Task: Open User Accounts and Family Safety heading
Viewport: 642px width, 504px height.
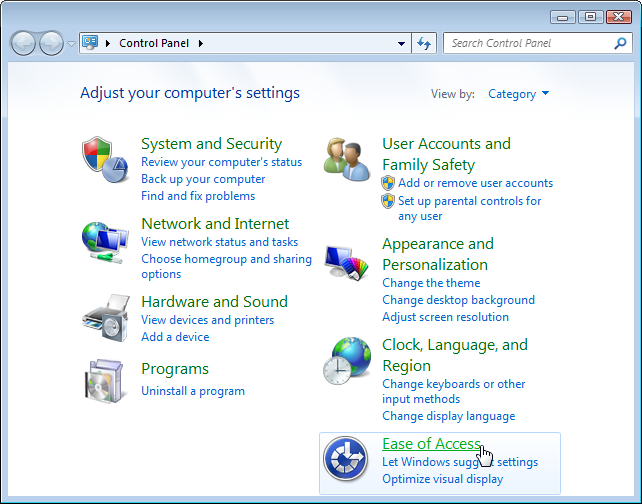Action: [x=446, y=154]
